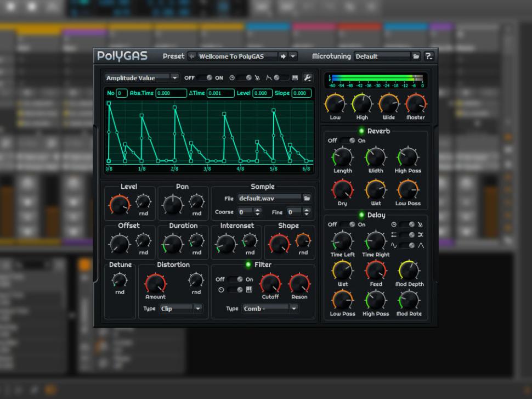Open the envelope settings wrench icon
The image size is (532, 399).
click(x=308, y=78)
